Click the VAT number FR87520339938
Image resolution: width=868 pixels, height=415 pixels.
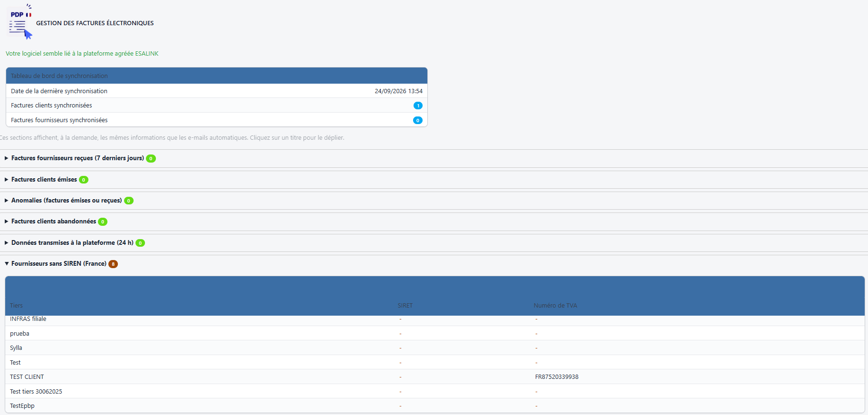click(557, 377)
